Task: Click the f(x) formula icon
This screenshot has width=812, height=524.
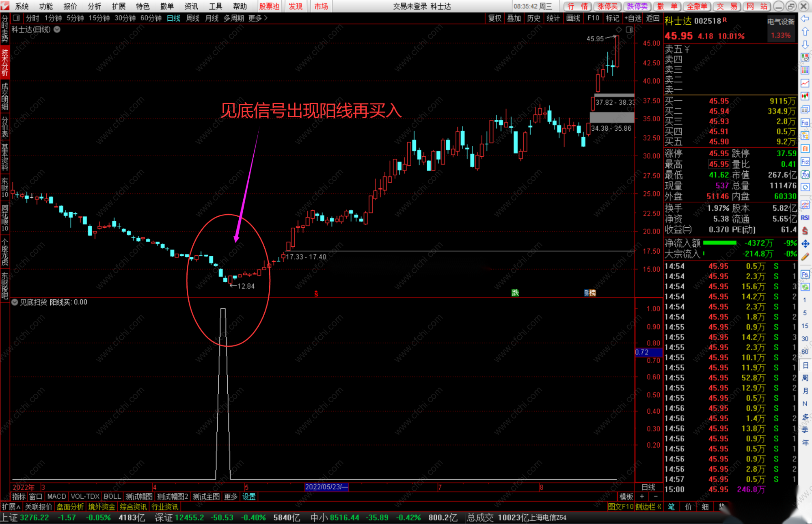Action: pyautogui.click(x=805, y=175)
